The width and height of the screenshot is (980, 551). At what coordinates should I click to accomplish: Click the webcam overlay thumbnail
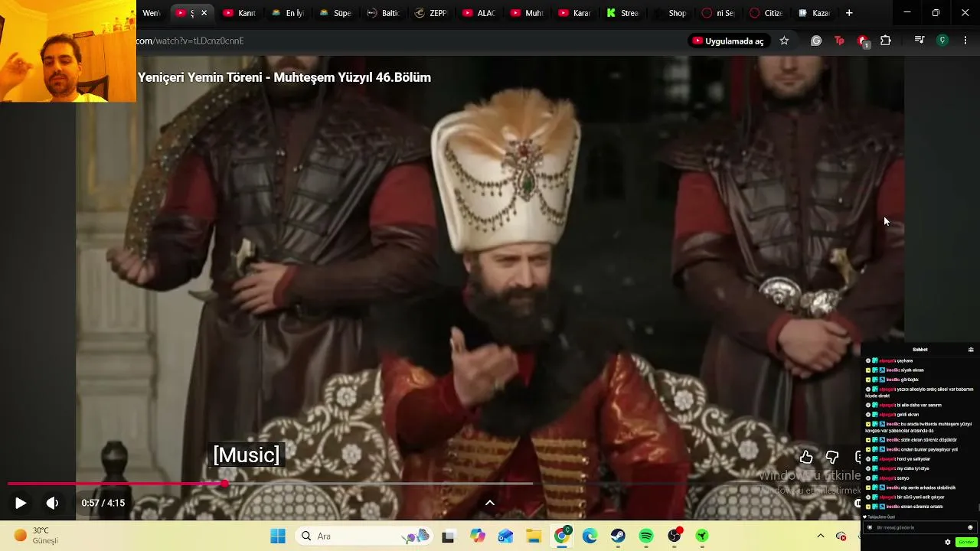click(x=68, y=51)
